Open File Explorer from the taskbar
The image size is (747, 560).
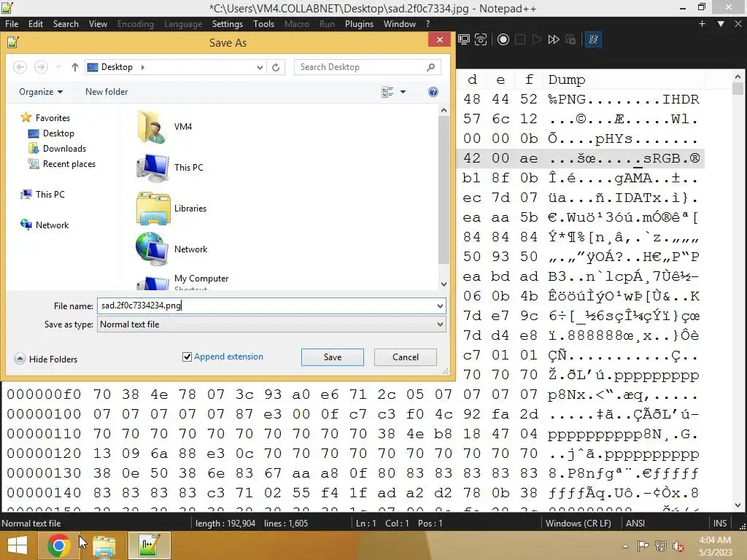[104, 545]
